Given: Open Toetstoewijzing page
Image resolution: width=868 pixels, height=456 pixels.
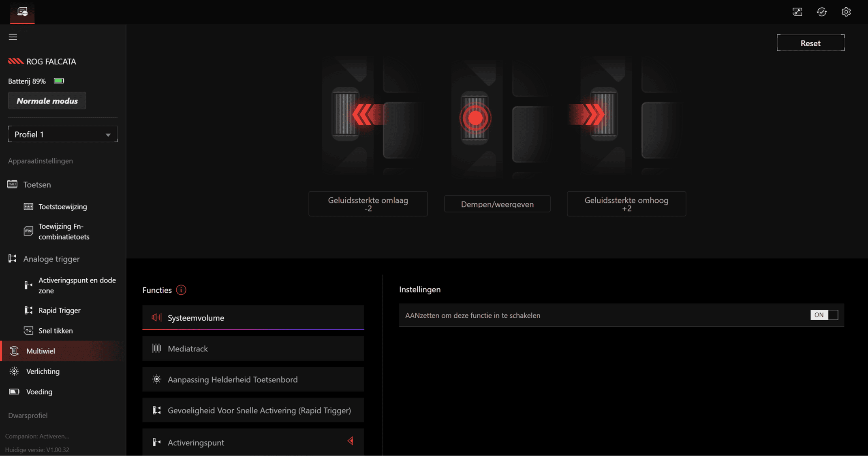Looking at the screenshot, I should click(x=63, y=207).
